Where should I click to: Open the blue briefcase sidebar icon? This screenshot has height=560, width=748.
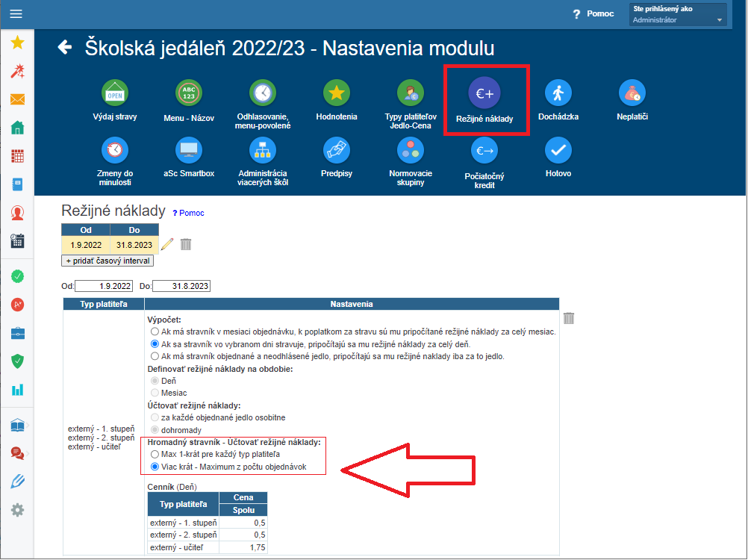18,333
